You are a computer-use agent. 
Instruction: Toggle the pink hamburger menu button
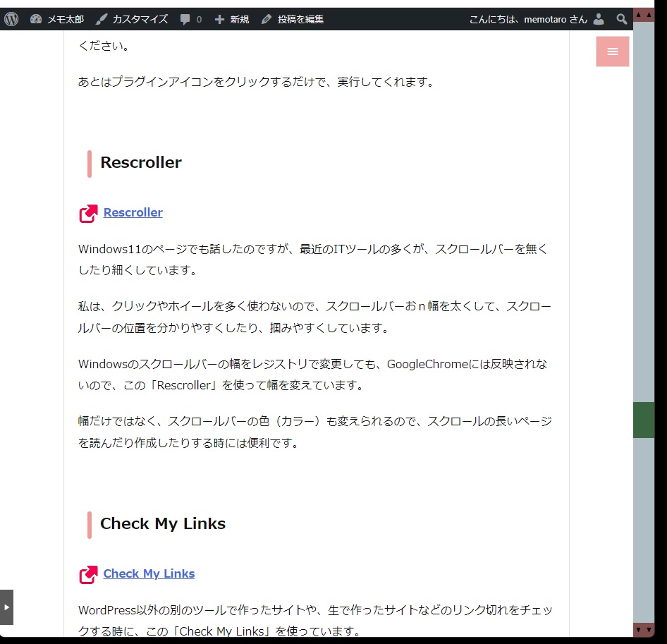tap(612, 51)
